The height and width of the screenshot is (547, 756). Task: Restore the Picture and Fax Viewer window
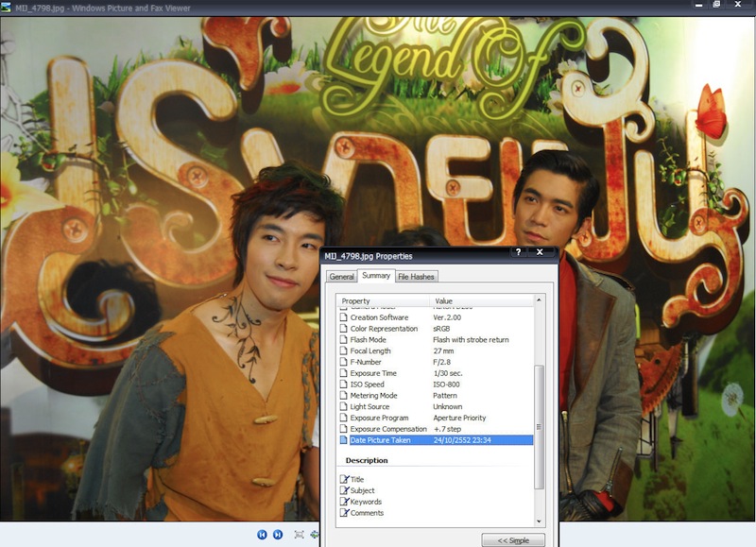coord(717,5)
